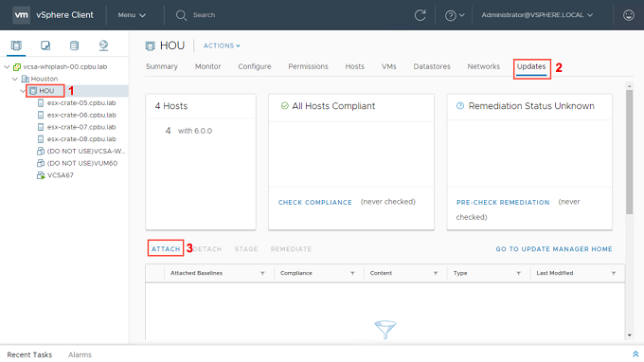
Task: Expand the Recent Tasks panel with double chevron
Action: click(x=635, y=354)
